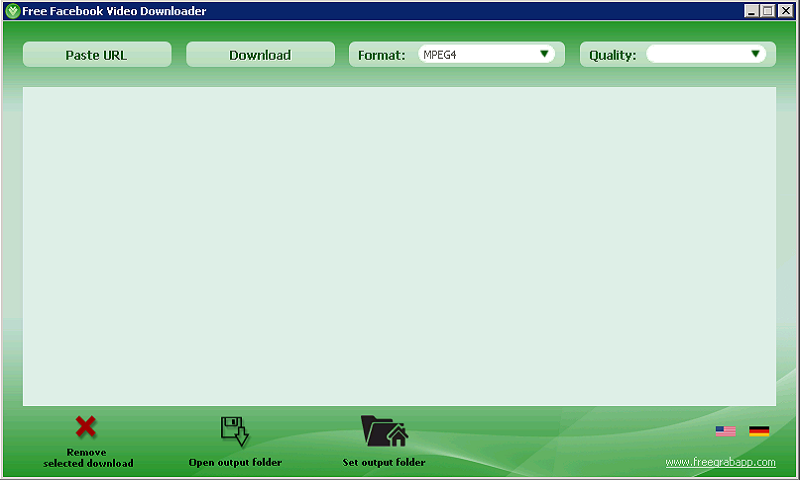The height and width of the screenshot is (480, 800).
Task: Click the Paste URL button
Action: (97, 55)
